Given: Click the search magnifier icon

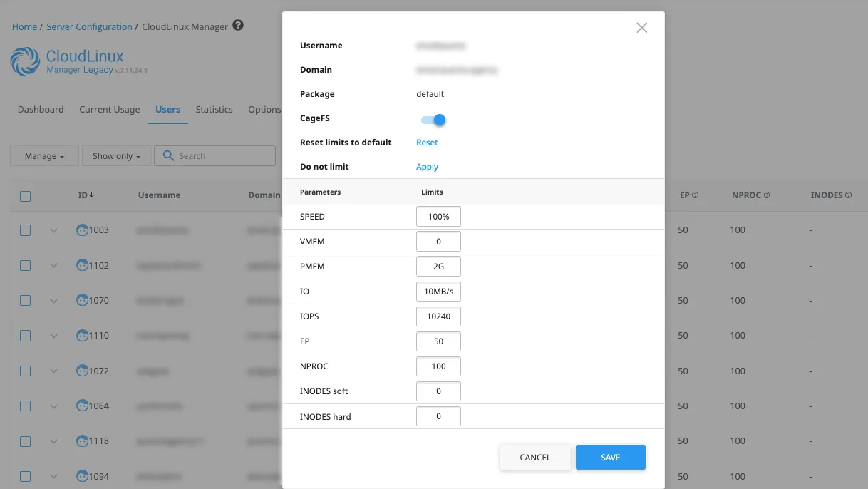Looking at the screenshot, I should tap(168, 155).
